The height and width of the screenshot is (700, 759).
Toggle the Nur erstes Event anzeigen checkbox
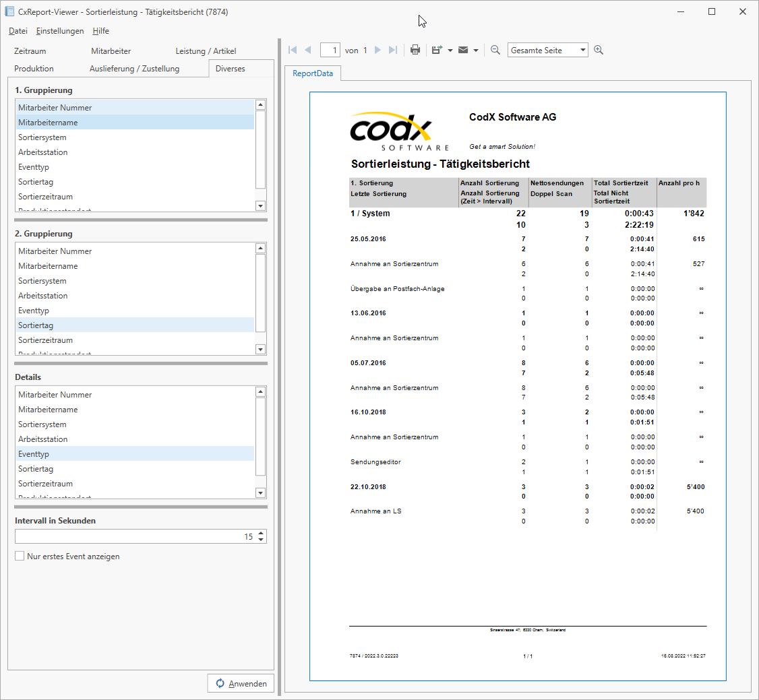[20, 556]
